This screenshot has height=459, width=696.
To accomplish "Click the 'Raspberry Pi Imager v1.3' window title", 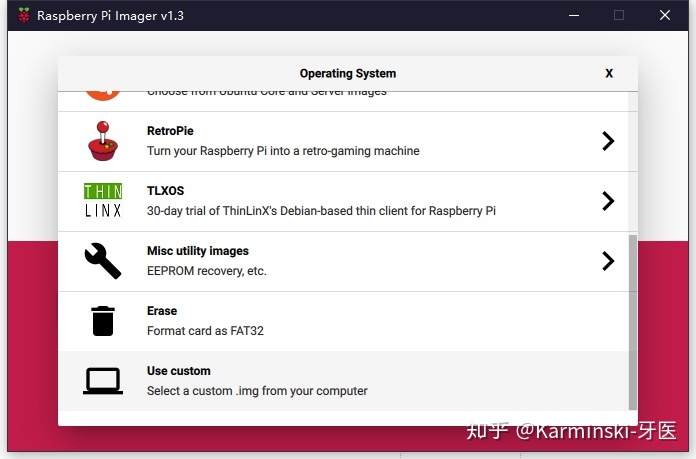I will click(x=110, y=16).
